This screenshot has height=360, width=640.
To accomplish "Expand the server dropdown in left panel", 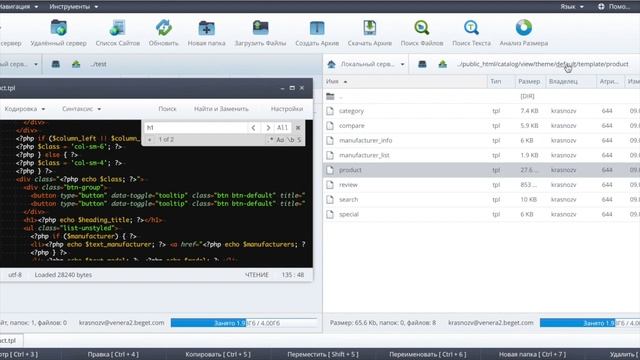I will (36, 64).
